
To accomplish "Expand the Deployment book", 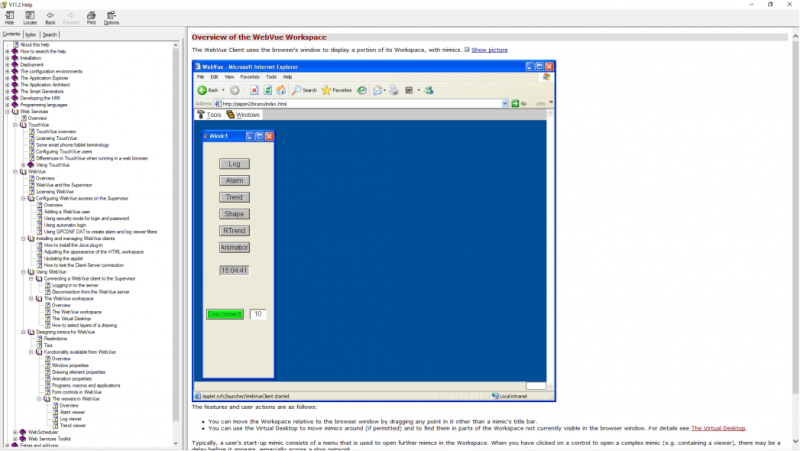I will click(7, 65).
